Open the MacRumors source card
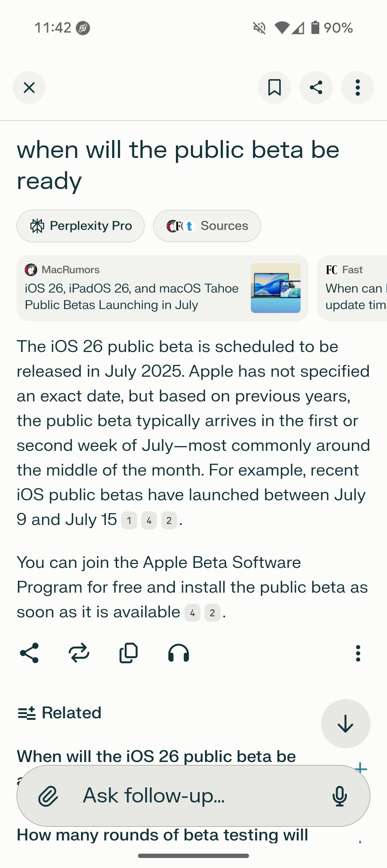Image resolution: width=387 pixels, height=868 pixels. (133, 288)
